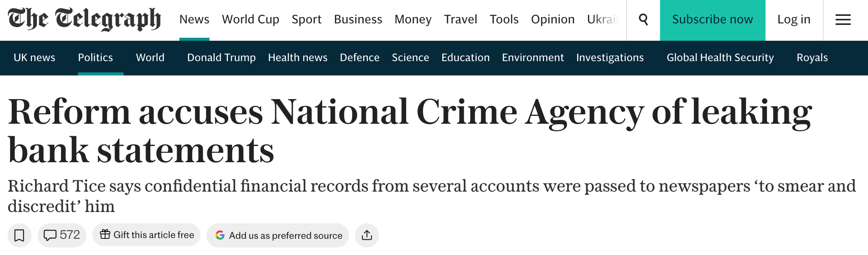Go to the World Cup section

click(251, 19)
